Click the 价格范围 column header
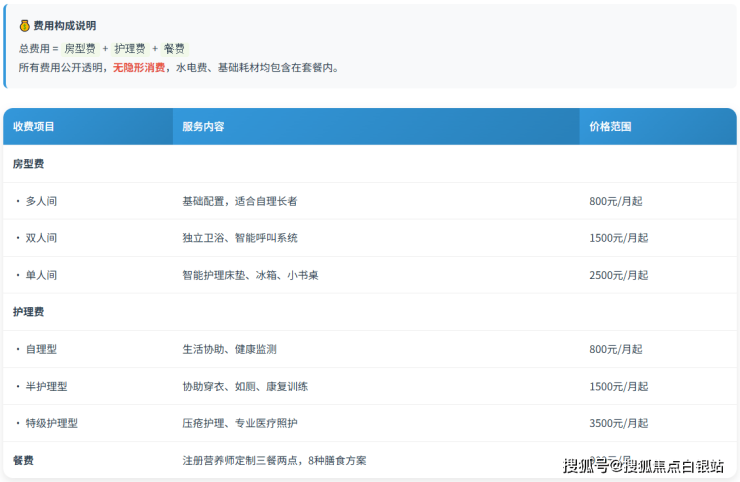The width and height of the screenshot is (740, 482). pyautogui.click(x=610, y=127)
